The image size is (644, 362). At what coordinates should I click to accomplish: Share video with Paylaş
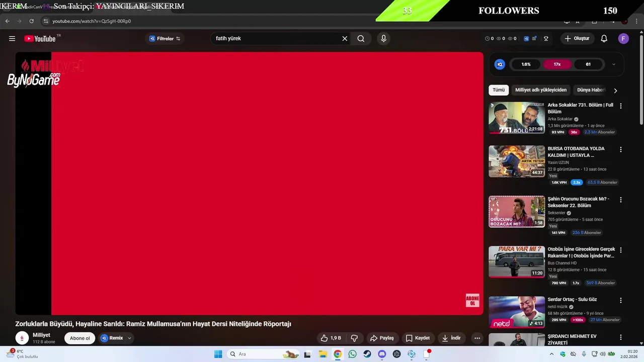coord(382,338)
